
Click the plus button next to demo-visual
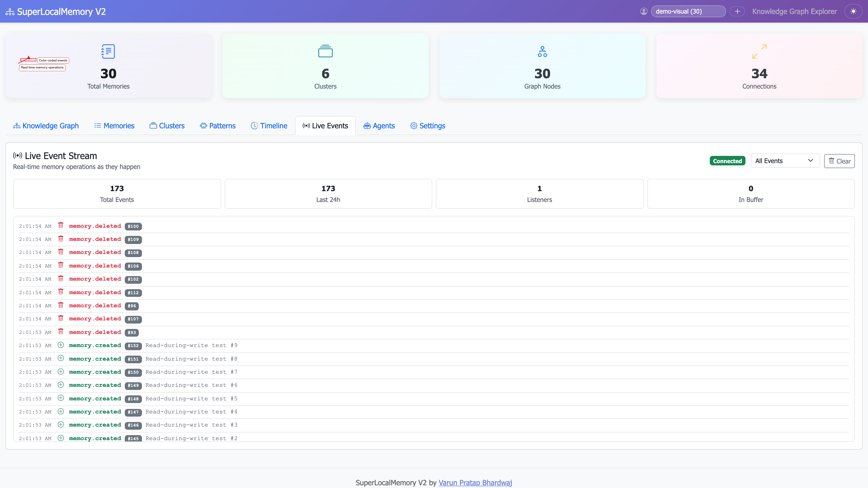(x=738, y=11)
